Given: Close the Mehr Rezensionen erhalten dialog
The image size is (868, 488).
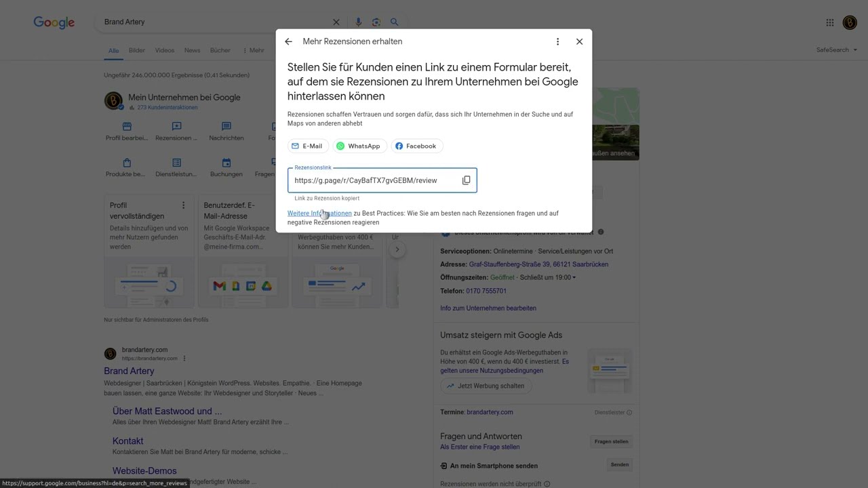Looking at the screenshot, I should tap(579, 41).
